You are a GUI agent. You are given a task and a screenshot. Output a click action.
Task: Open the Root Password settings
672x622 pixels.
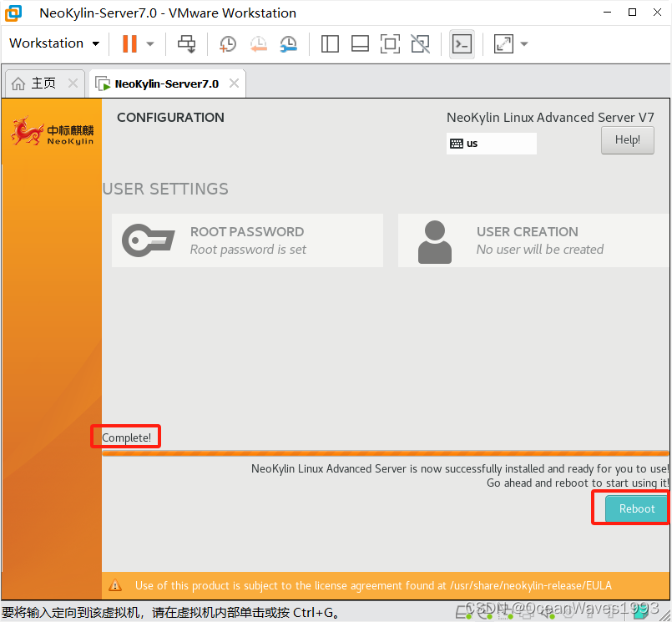[247, 240]
